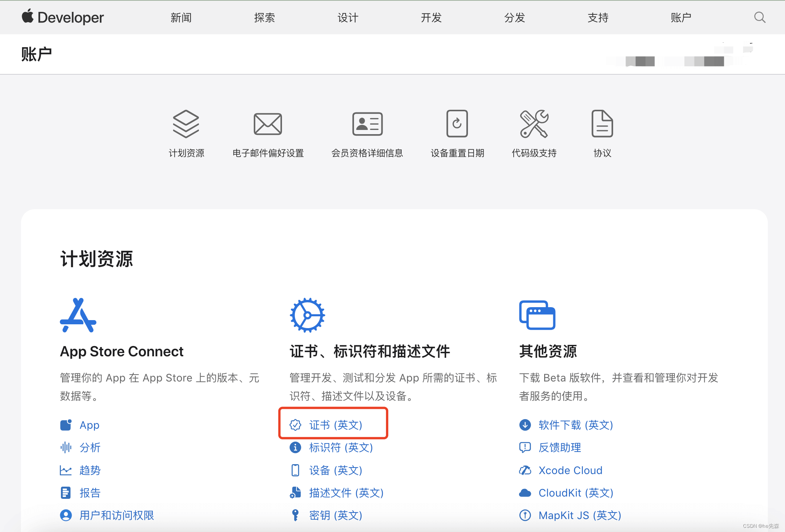785x532 pixels.
Task: Open the 密钥 (英文) link
Action: (336, 515)
